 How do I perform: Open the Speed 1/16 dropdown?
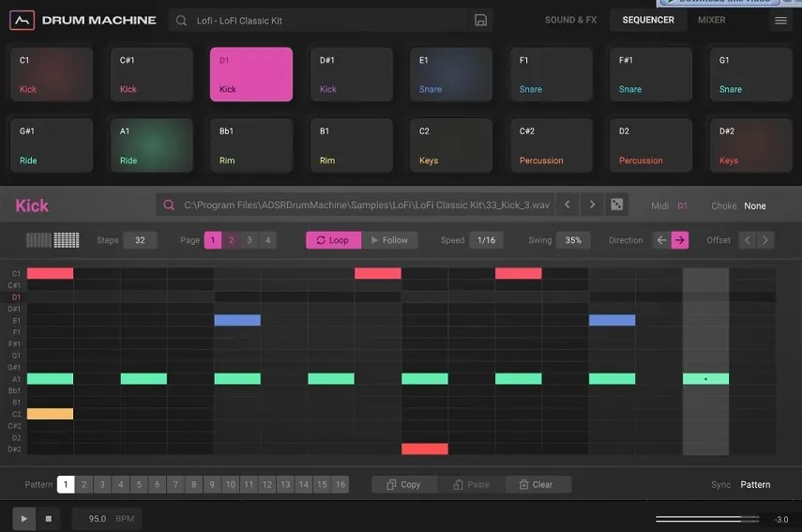[x=487, y=240]
